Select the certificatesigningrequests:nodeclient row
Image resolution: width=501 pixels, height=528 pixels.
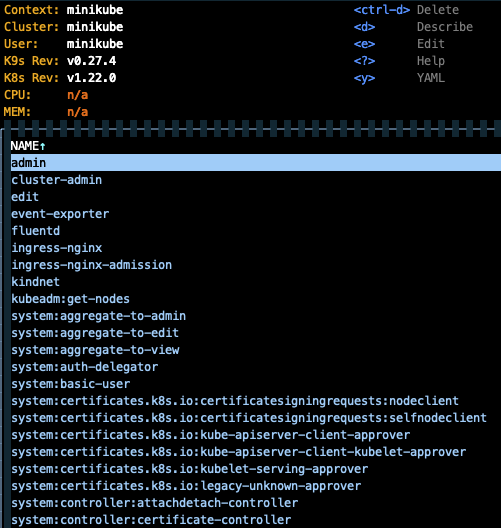pos(256,401)
